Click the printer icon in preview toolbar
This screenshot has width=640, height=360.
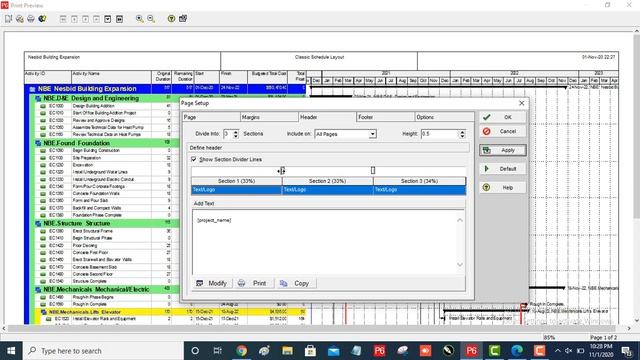coord(31,19)
